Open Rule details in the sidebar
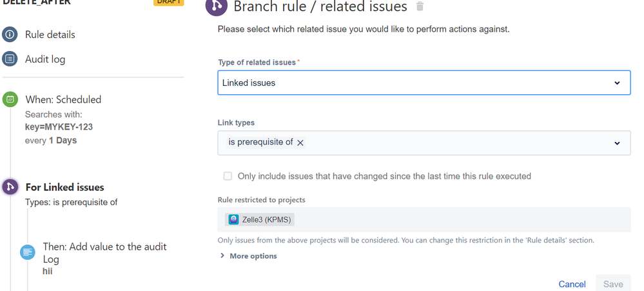The height and width of the screenshot is (291, 644). point(50,35)
